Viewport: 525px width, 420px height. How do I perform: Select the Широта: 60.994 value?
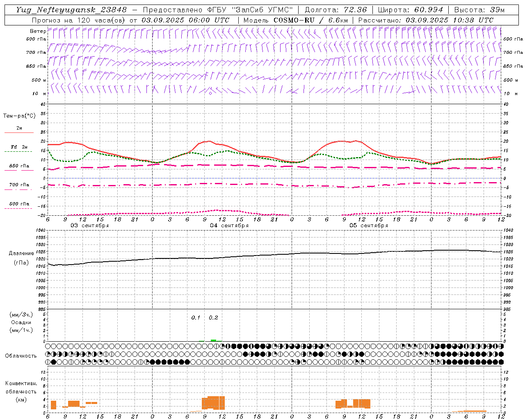[x=410, y=10]
